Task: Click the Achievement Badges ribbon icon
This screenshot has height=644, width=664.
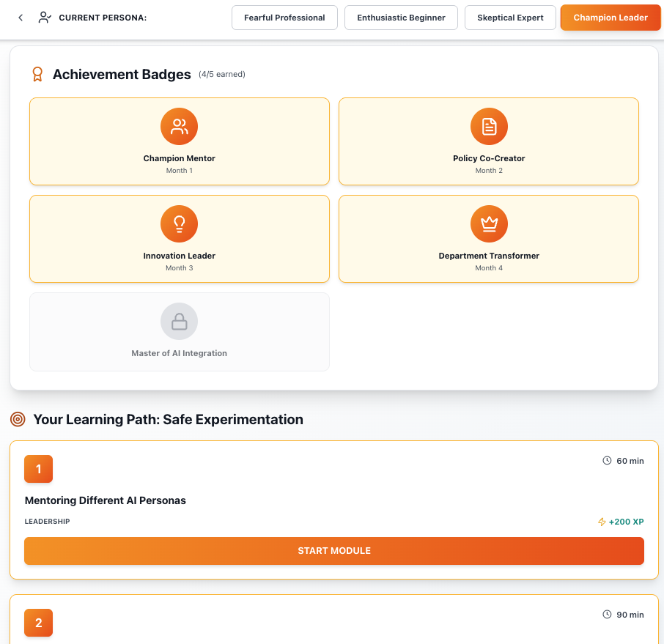Action: click(37, 75)
